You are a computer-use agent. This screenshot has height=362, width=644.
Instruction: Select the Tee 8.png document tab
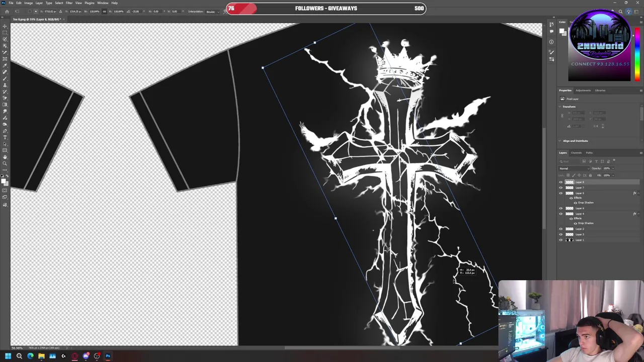coord(37,19)
